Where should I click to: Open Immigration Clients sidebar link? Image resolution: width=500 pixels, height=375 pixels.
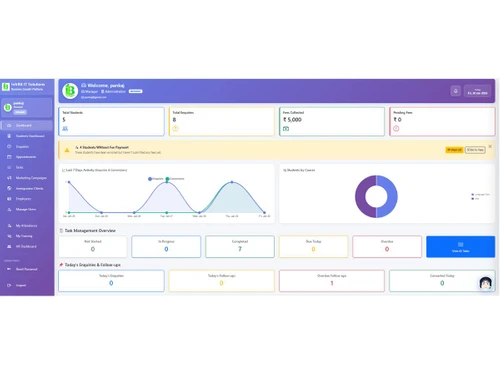[27, 188]
